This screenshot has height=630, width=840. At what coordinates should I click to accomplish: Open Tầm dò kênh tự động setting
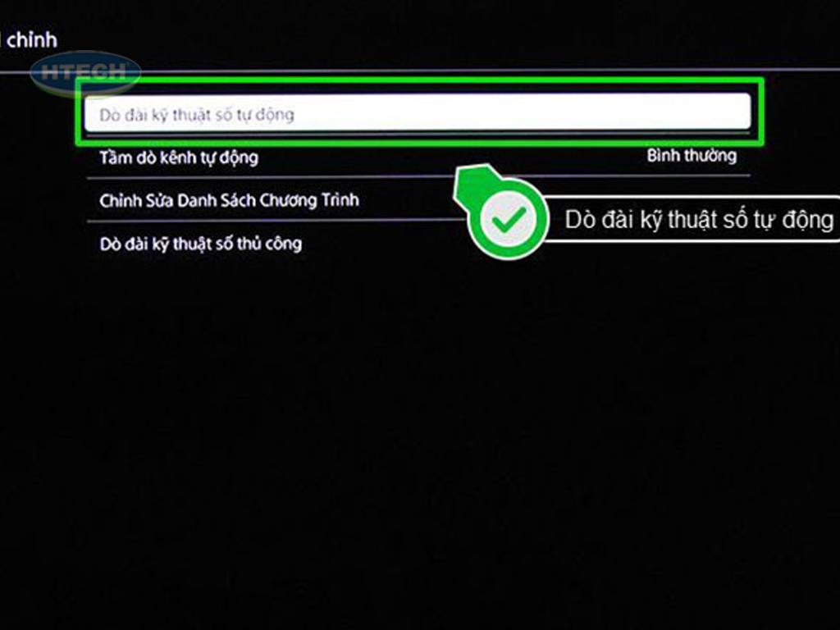(179, 157)
